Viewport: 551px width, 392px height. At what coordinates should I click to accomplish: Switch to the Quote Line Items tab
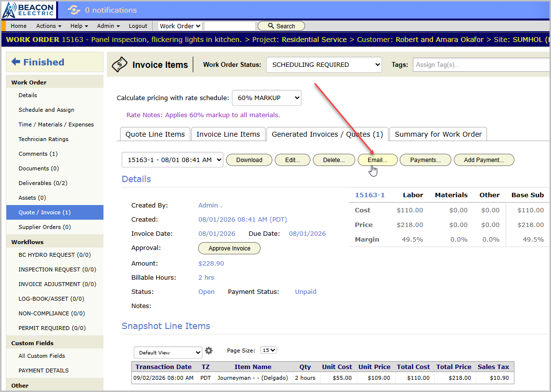tap(155, 134)
